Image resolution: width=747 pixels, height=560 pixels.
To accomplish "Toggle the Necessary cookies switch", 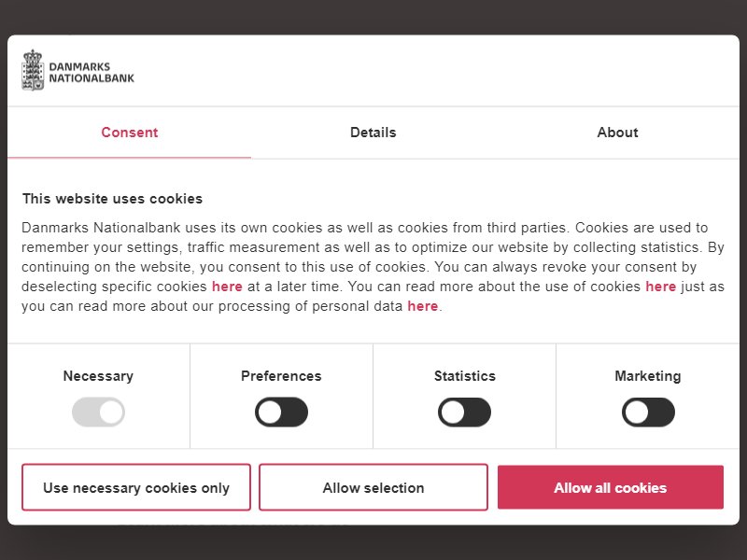I will click(x=98, y=412).
